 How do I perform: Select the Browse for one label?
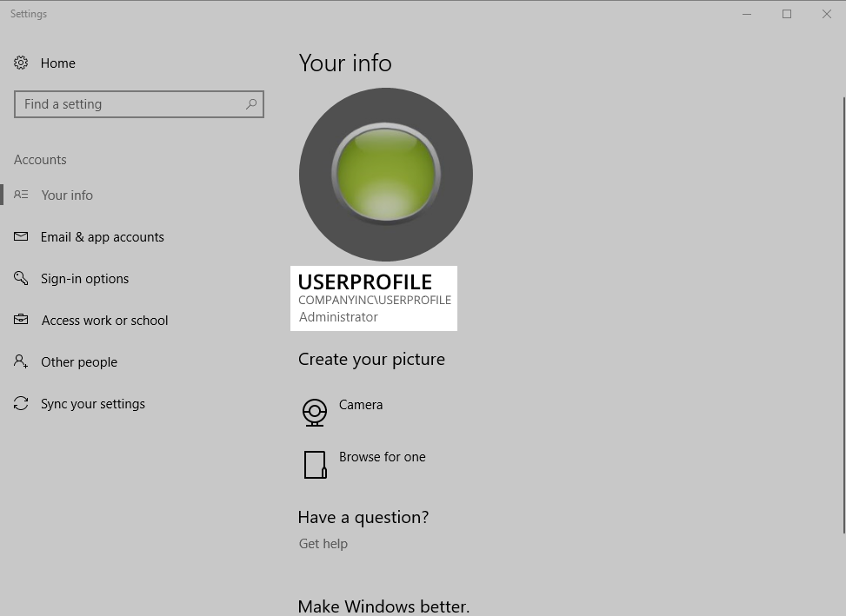tap(382, 457)
